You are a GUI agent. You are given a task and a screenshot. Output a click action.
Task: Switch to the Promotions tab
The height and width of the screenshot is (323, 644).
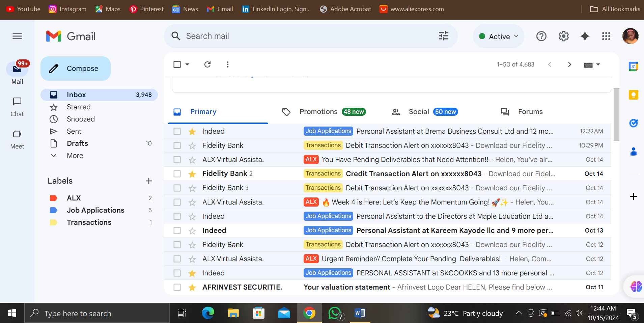tap(318, 112)
